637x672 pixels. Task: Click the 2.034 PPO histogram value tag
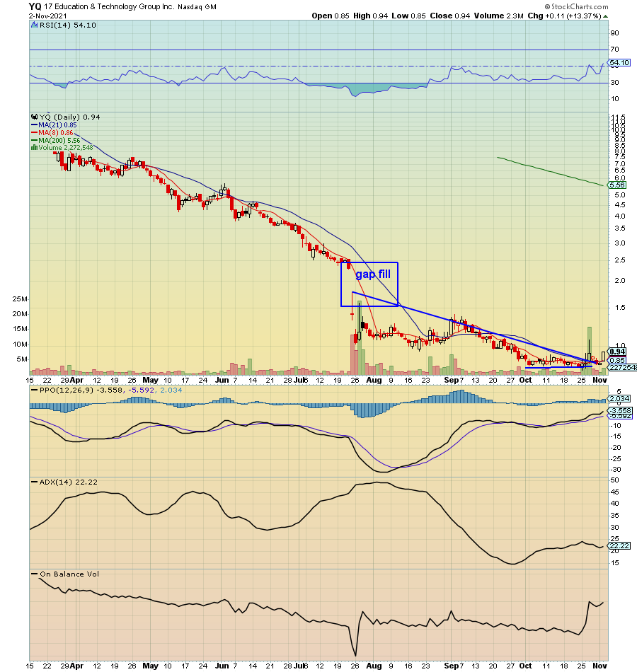pyautogui.click(x=619, y=398)
